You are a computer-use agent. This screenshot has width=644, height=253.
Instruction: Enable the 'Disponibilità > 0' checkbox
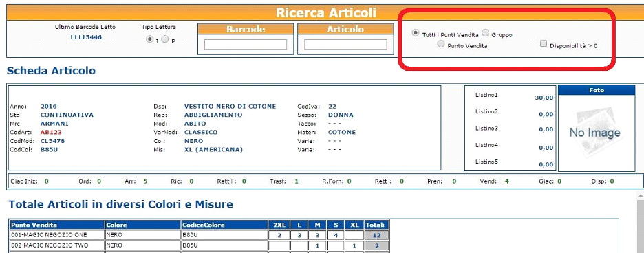point(544,43)
